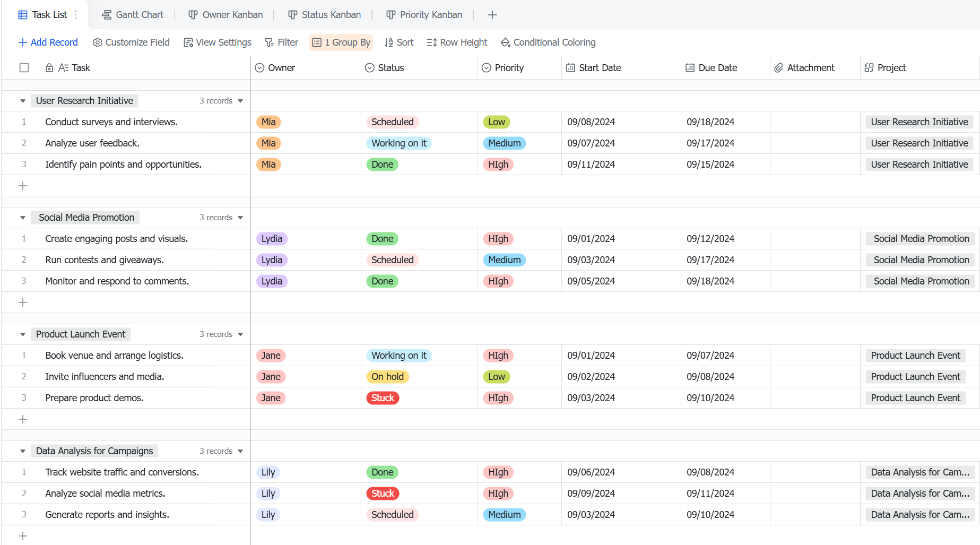This screenshot has height=545, width=980.
Task: Click the Filter funnel icon
Action: 269,42
